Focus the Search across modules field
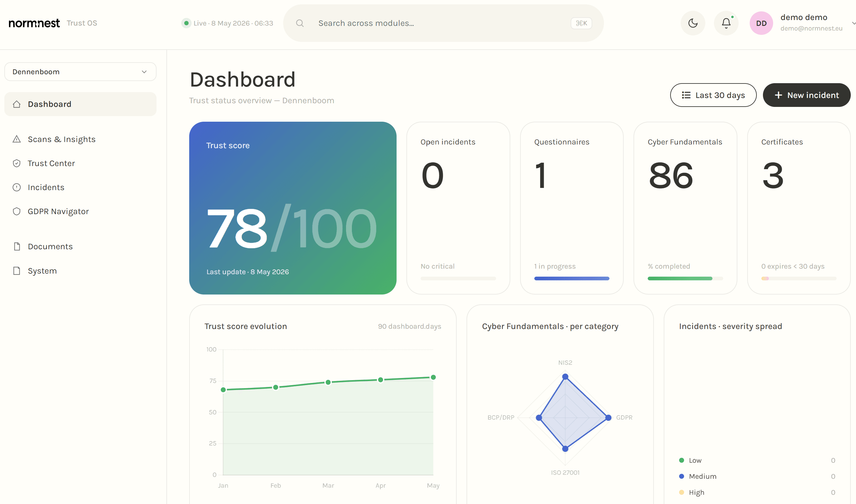 pyautogui.click(x=443, y=23)
